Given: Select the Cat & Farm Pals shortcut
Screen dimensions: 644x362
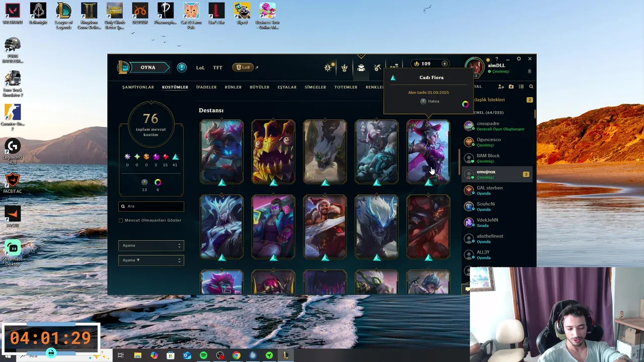Looking at the screenshot, I should tap(191, 16).
